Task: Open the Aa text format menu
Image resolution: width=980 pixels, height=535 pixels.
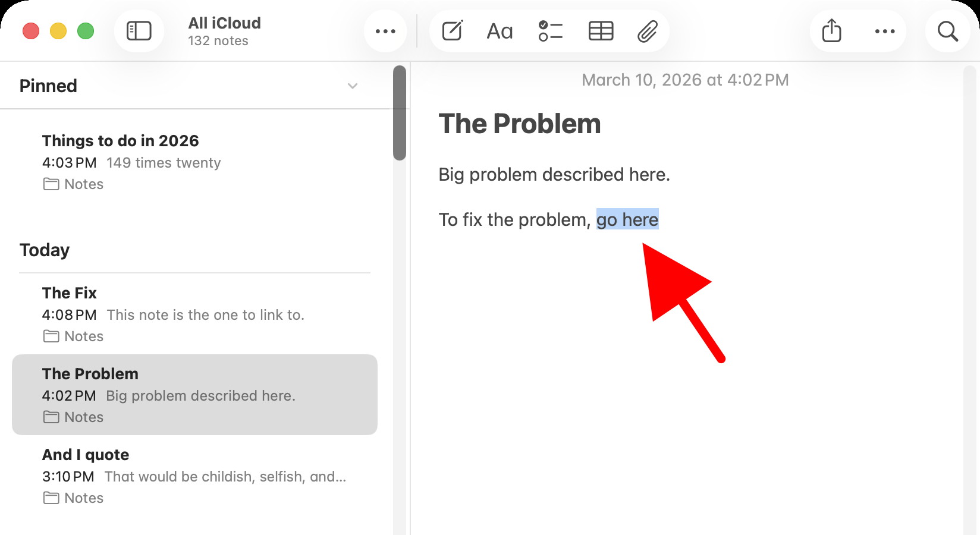Action: pyautogui.click(x=500, y=31)
